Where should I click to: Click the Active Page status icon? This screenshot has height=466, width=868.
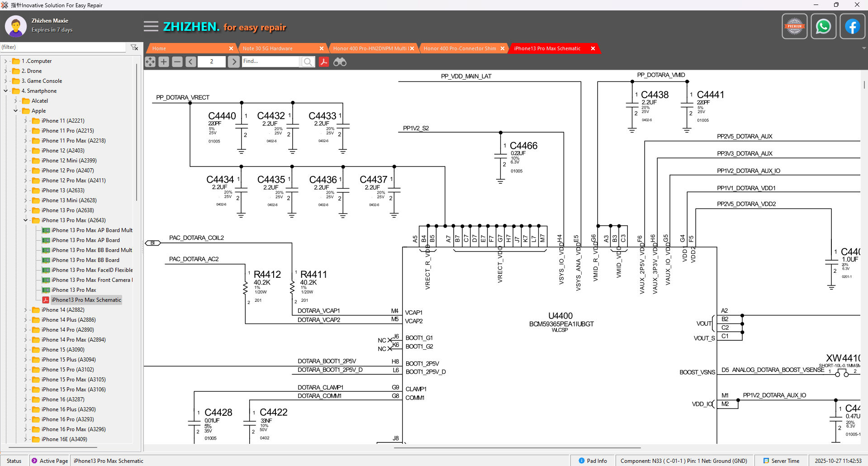coord(34,461)
